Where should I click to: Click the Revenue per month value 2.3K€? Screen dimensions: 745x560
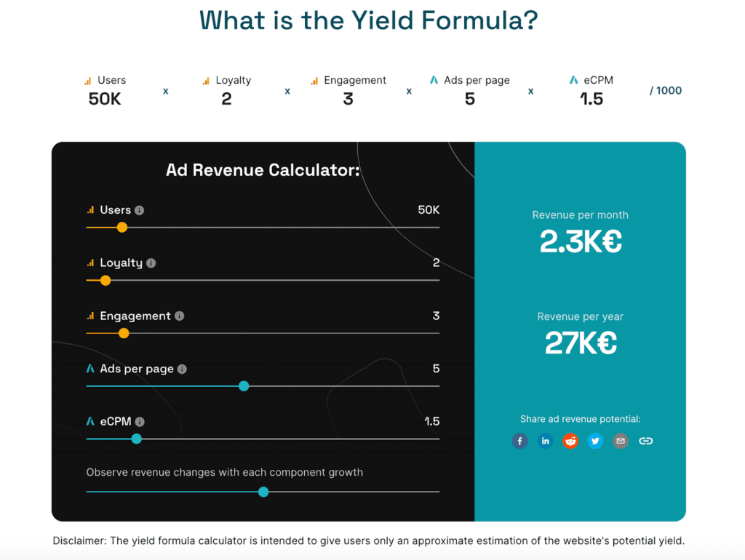pyautogui.click(x=580, y=241)
